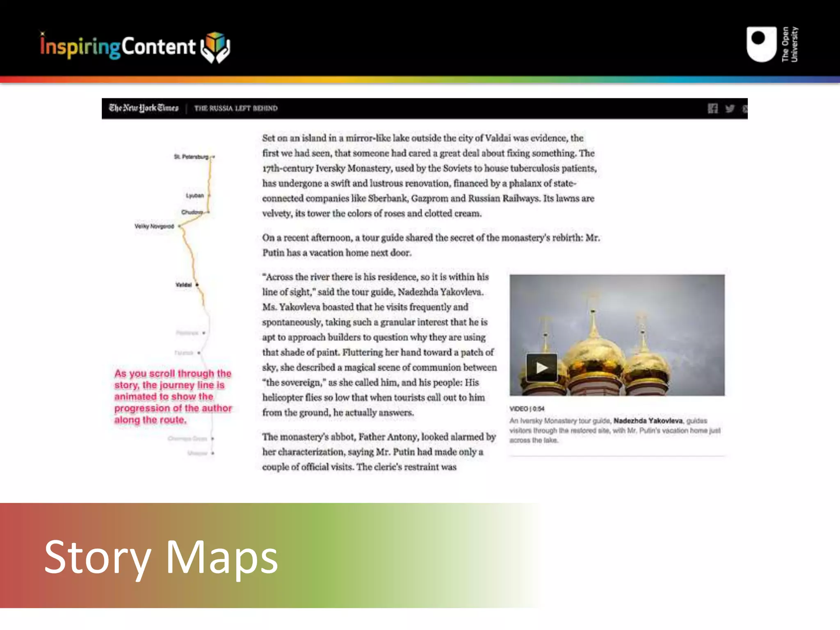
Task: Select the Veliky Novgorod route marker
Action: pyautogui.click(x=179, y=226)
